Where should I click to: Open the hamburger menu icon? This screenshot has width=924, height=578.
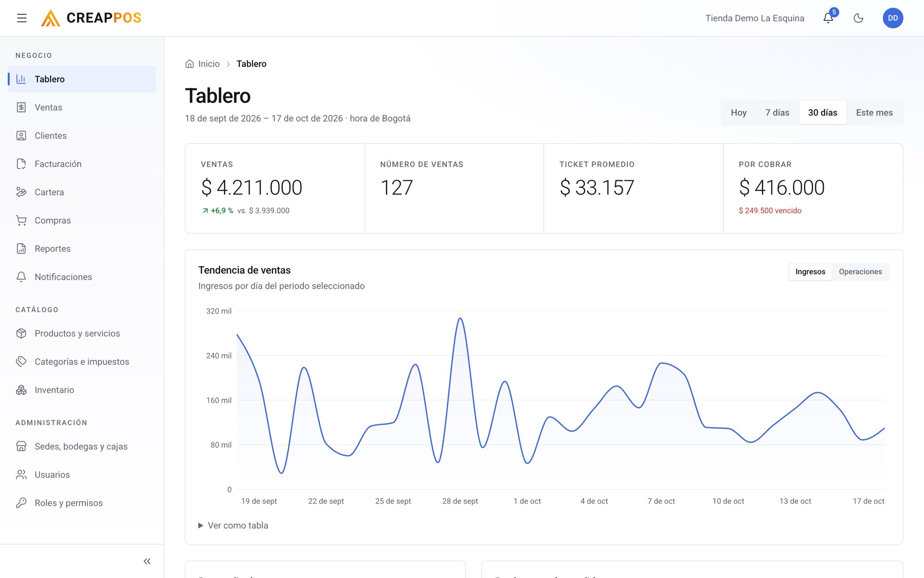22,18
